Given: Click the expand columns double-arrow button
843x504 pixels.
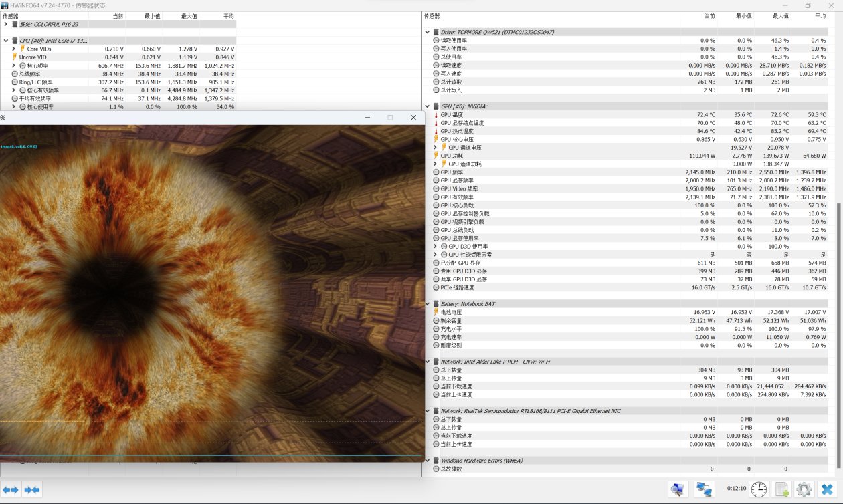Looking at the screenshot, I should pos(11,490).
